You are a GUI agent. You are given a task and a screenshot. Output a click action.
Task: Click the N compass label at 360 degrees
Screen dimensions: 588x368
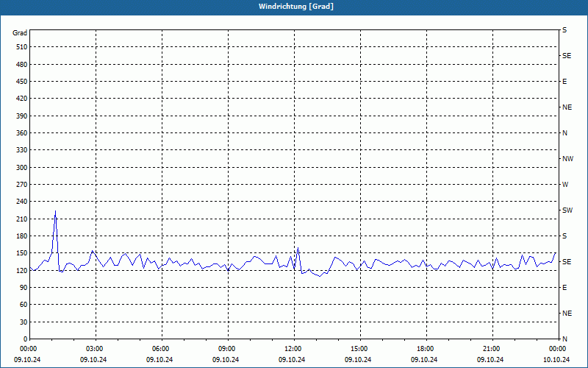(564, 133)
